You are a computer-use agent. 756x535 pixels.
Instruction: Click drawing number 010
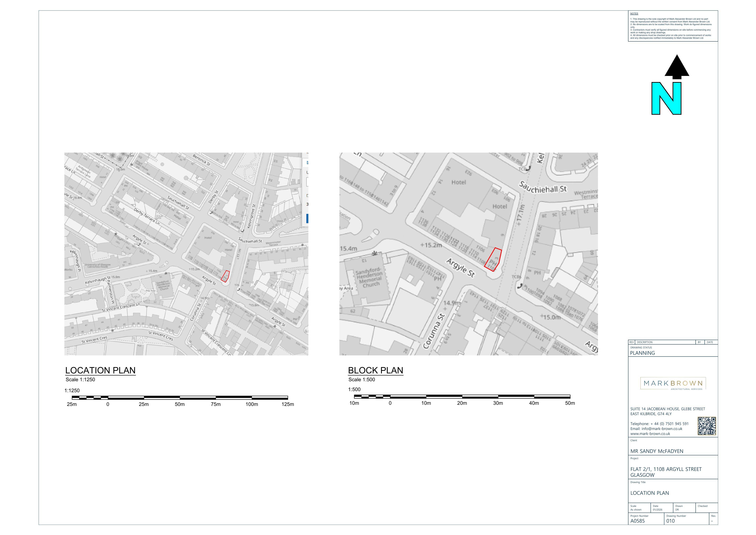[670, 521]
